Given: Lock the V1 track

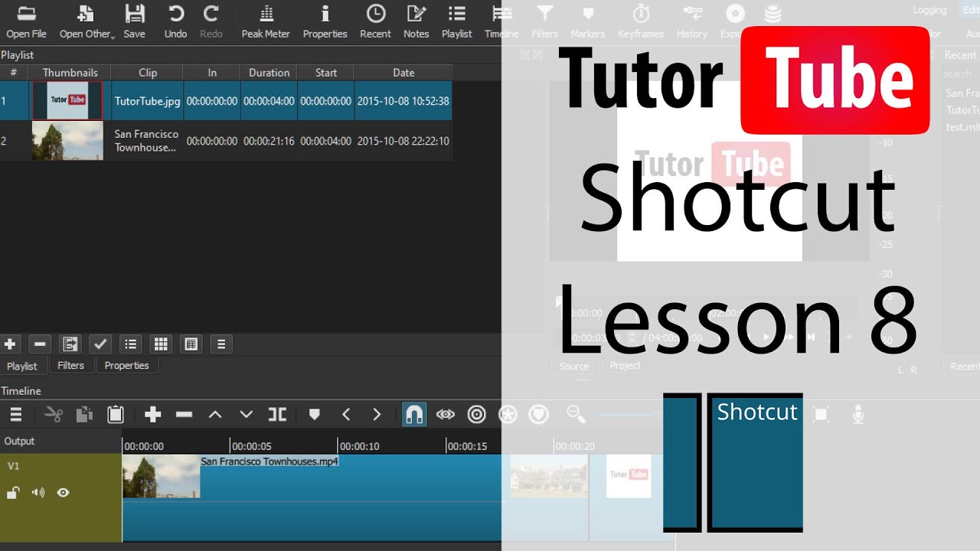Looking at the screenshot, I should pyautogui.click(x=13, y=493).
